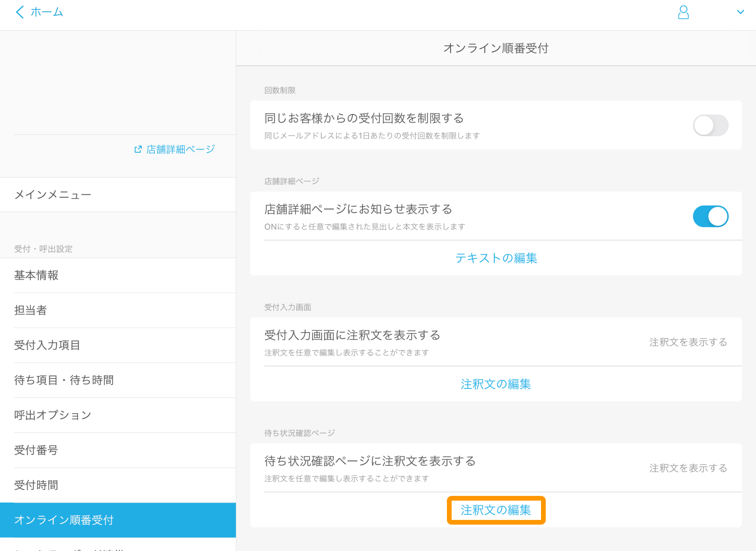The height and width of the screenshot is (551, 756).
Task: Open 注釈文を表示する selector for 待ち状況確認ページ
Action: 688,468
